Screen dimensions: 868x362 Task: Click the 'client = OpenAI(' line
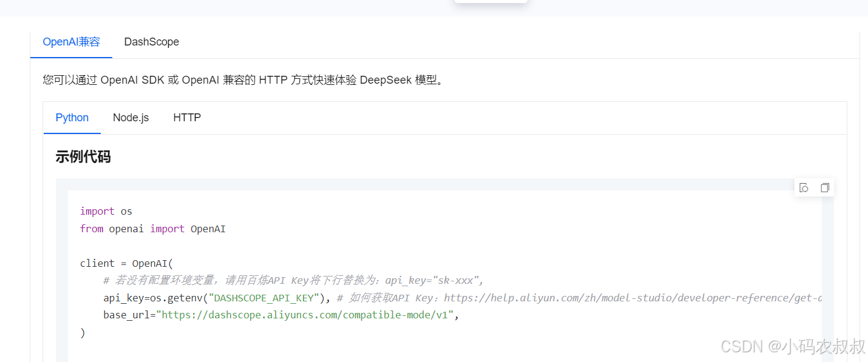[x=127, y=263]
